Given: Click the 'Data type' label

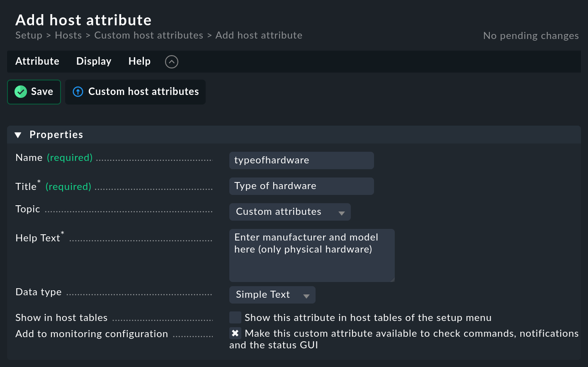Looking at the screenshot, I should pos(39,292).
